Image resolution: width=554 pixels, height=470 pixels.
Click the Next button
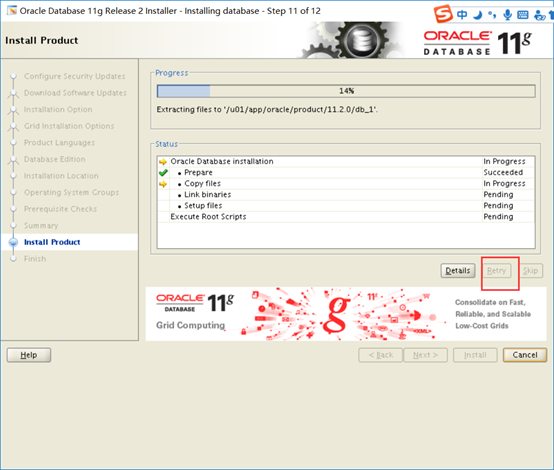point(426,355)
